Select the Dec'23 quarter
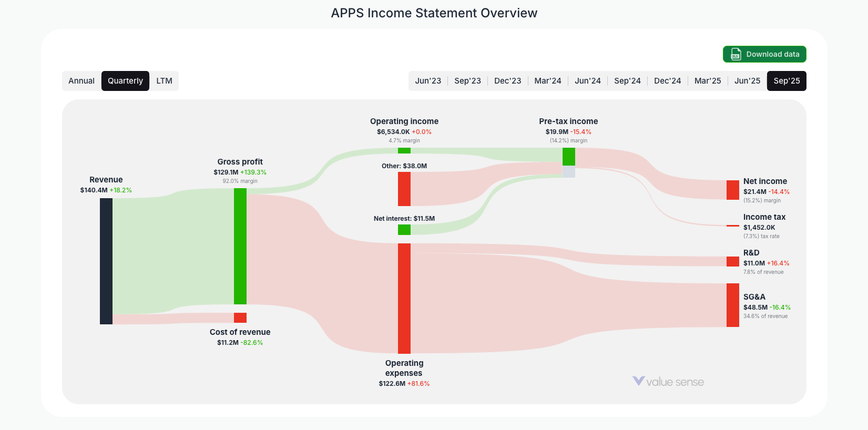Viewport: 868px width, 430px height. coord(507,81)
